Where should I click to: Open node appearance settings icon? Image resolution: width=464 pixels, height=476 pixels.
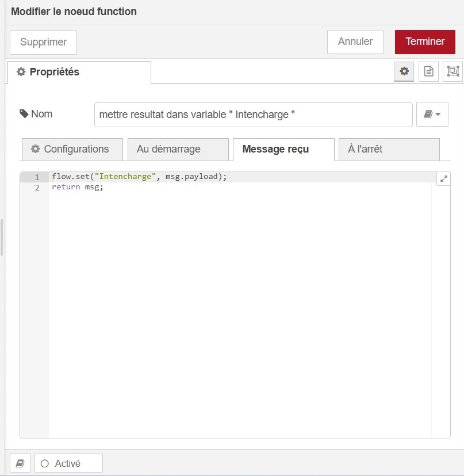[x=453, y=71]
